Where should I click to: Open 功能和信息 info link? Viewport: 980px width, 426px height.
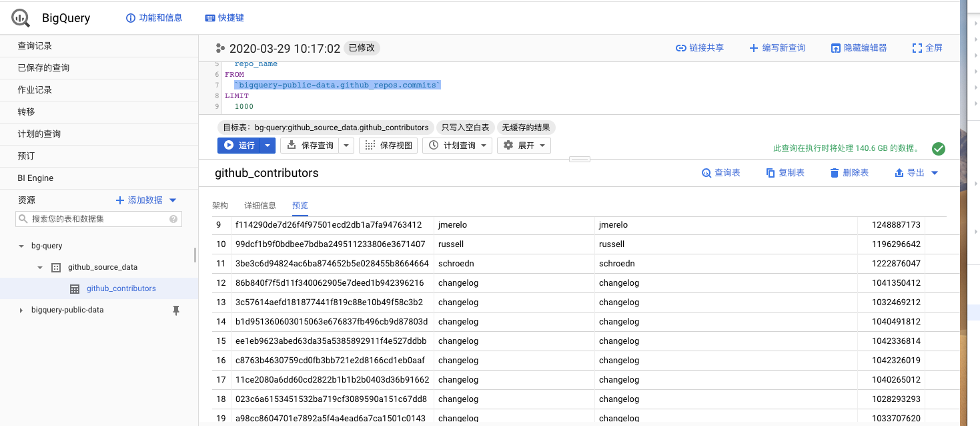tap(154, 18)
